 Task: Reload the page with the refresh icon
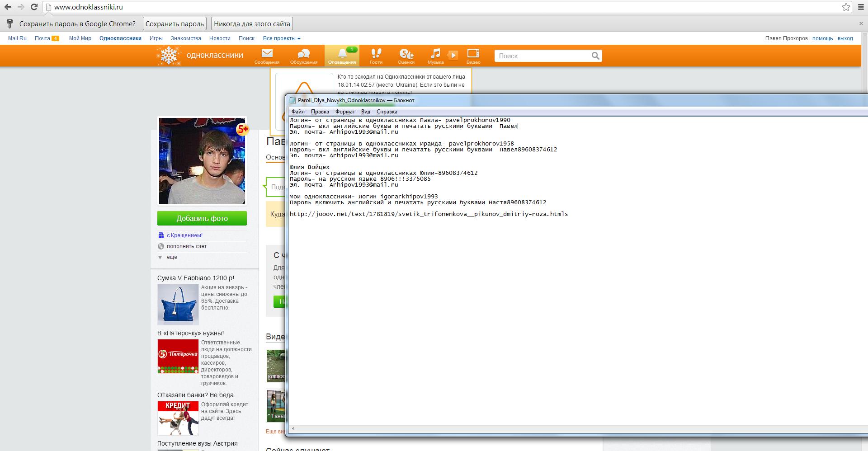34,7
